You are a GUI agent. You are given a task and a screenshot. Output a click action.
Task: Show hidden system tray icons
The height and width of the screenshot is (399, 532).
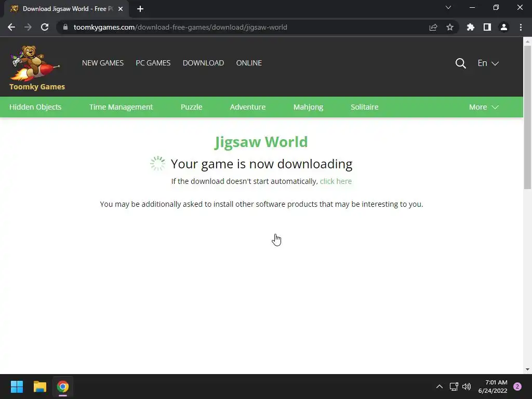click(x=440, y=387)
